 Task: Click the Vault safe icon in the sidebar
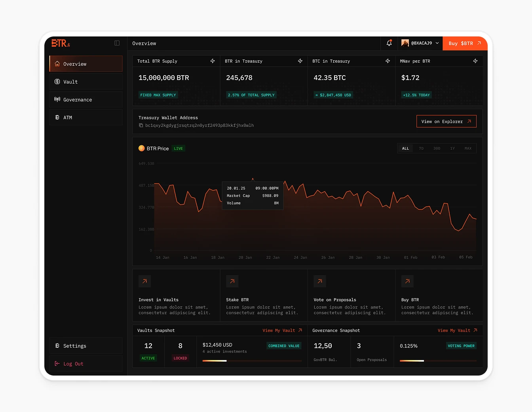point(57,82)
